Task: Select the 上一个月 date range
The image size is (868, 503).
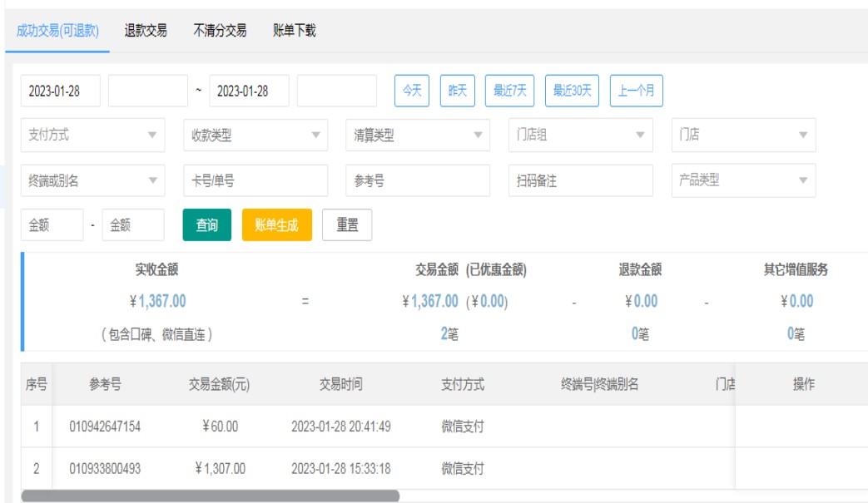Action: [636, 91]
